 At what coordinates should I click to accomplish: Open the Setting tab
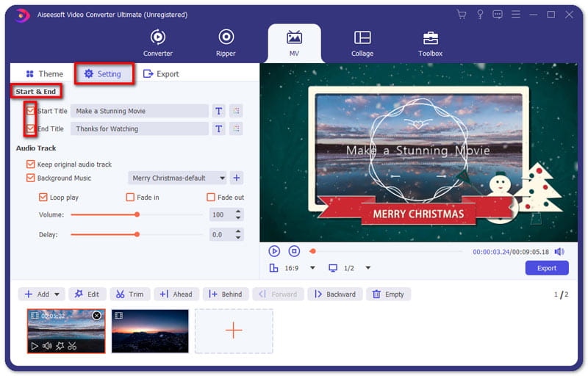click(x=103, y=73)
